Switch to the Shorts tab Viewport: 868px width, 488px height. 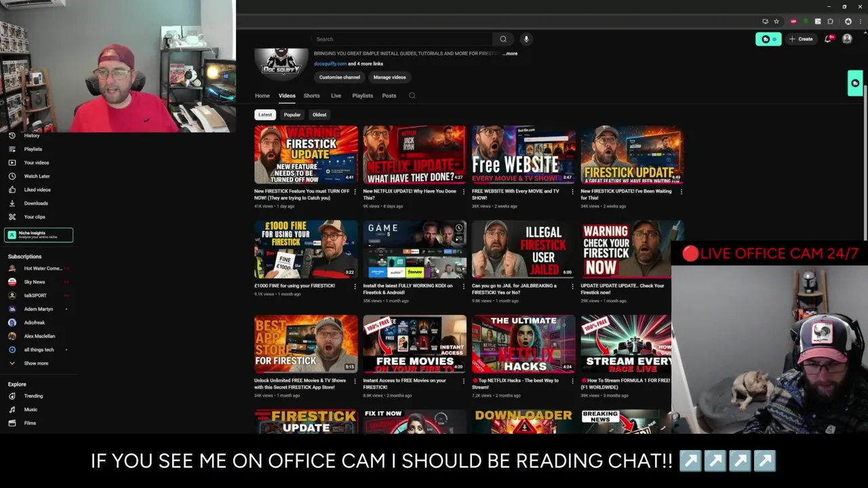click(311, 96)
